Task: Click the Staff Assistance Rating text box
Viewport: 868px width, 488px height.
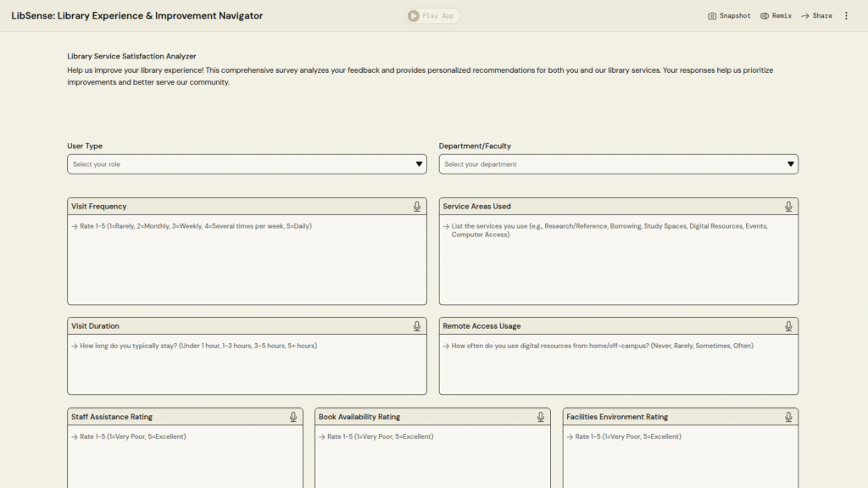Action: coord(185,457)
